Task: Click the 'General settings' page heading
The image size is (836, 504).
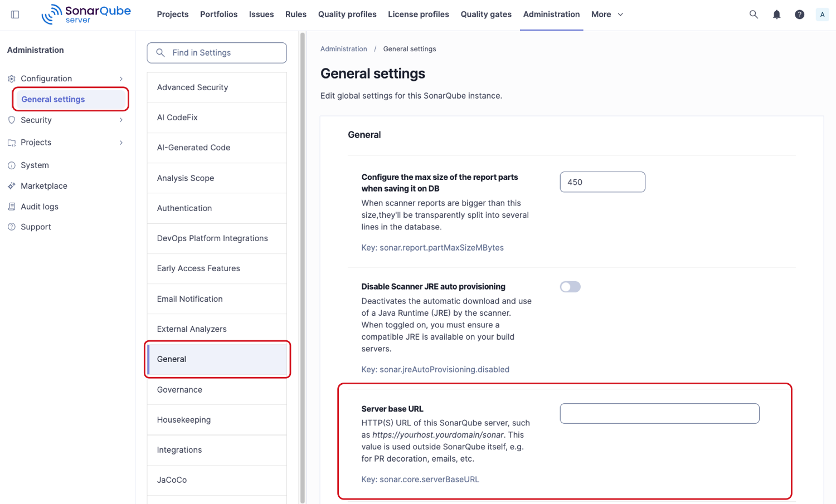Action: click(x=373, y=74)
